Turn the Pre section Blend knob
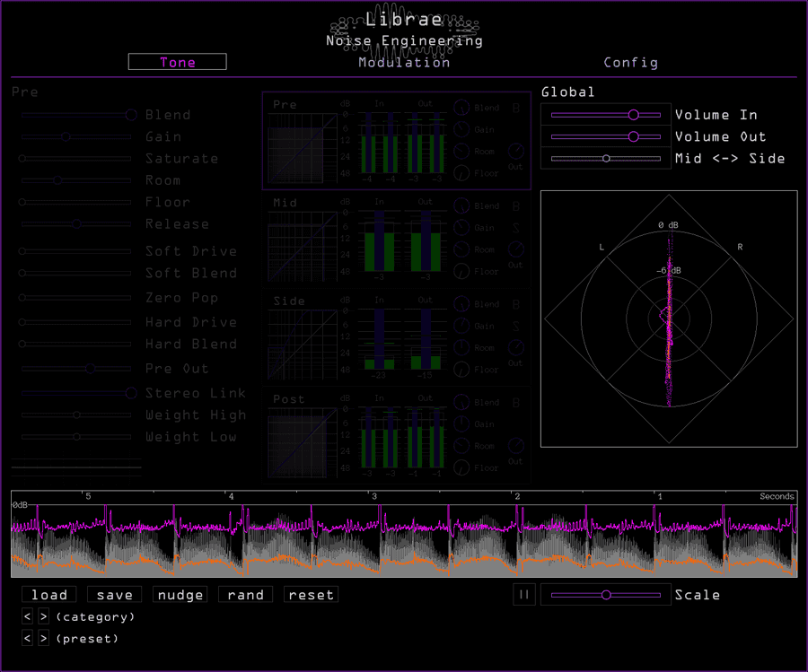The height and width of the screenshot is (672, 808). tap(461, 108)
